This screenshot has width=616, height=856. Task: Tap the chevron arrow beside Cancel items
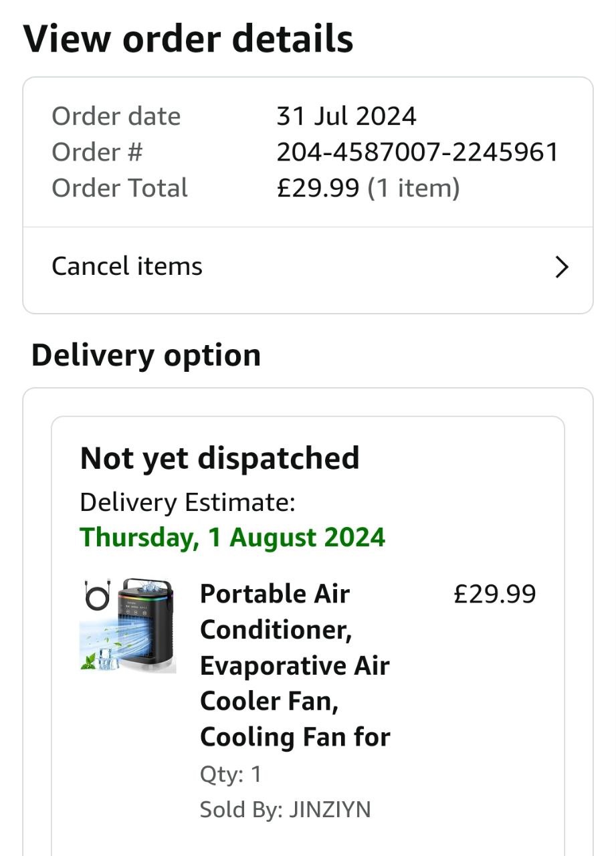coord(562,267)
